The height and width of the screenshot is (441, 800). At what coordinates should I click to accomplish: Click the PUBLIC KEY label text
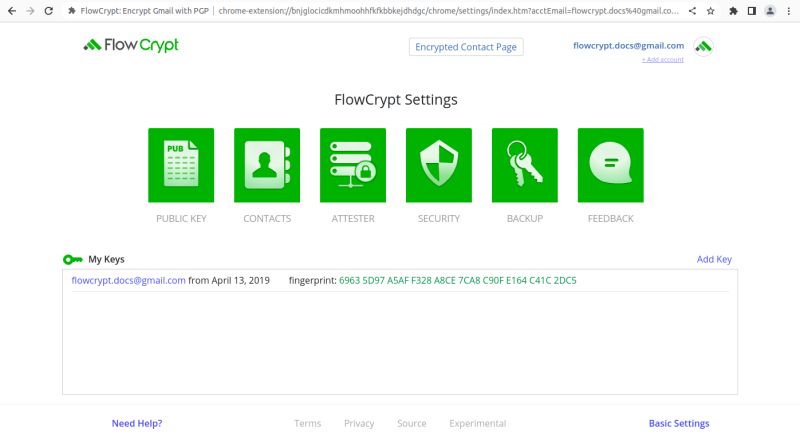[181, 218]
